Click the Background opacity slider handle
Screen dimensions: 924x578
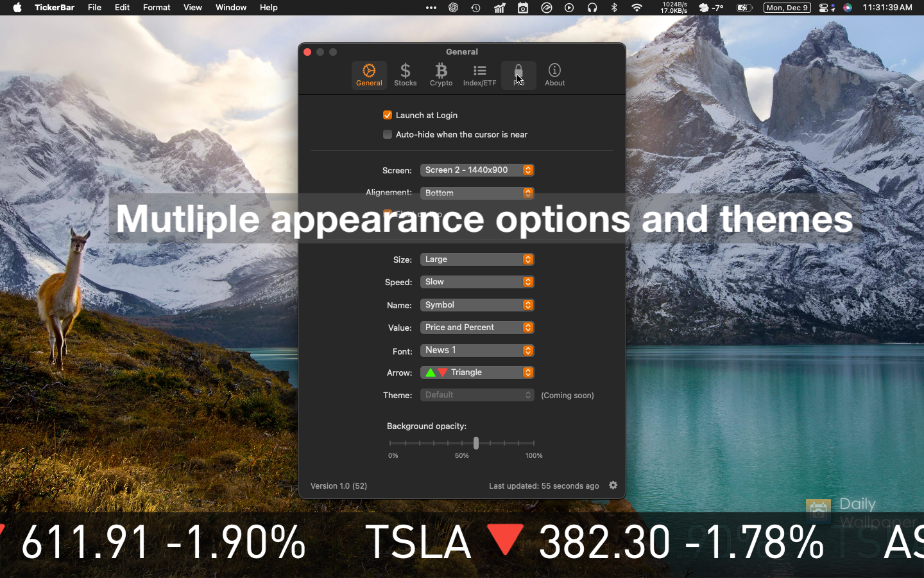coord(476,443)
